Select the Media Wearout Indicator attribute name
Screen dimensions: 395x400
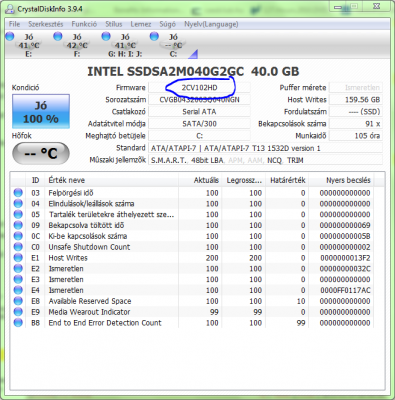[89, 312]
